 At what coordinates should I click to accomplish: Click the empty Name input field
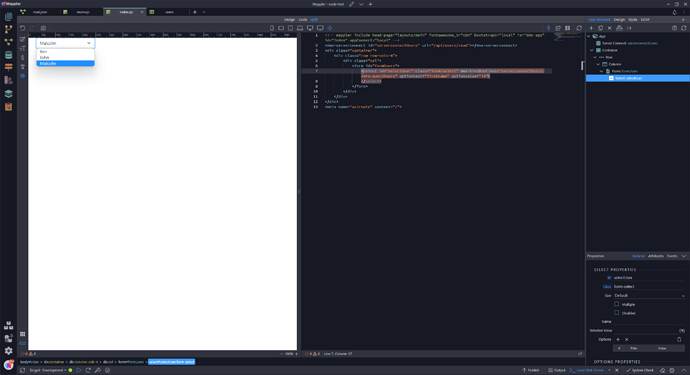tap(650, 322)
